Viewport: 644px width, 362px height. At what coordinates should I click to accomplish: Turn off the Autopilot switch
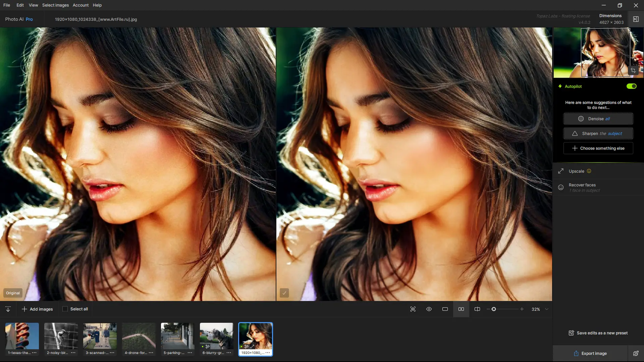point(631,86)
